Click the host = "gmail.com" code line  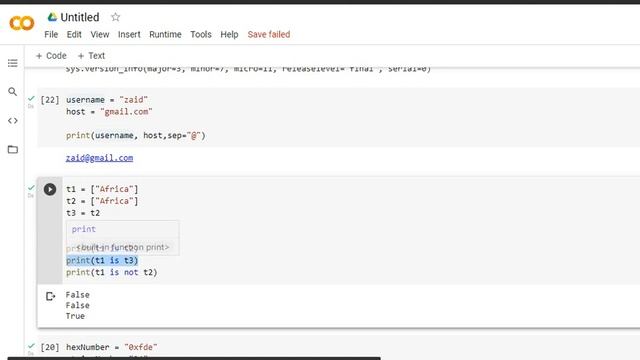click(109, 111)
